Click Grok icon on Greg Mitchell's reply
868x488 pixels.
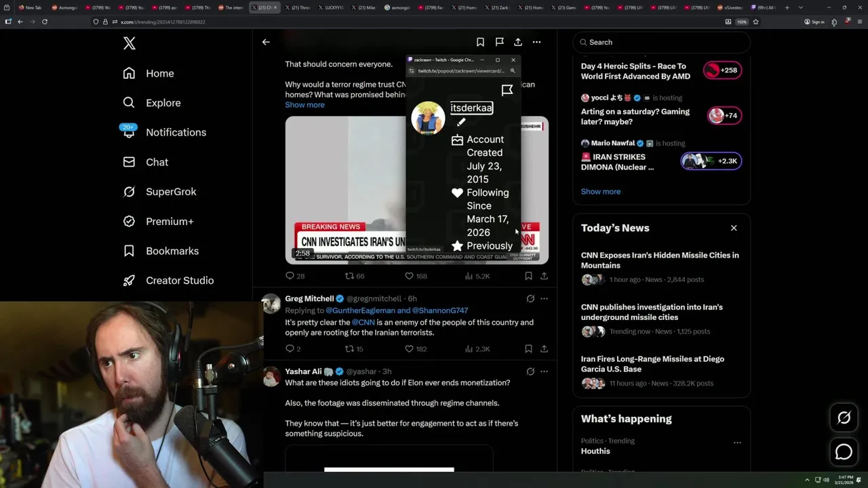click(x=530, y=299)
